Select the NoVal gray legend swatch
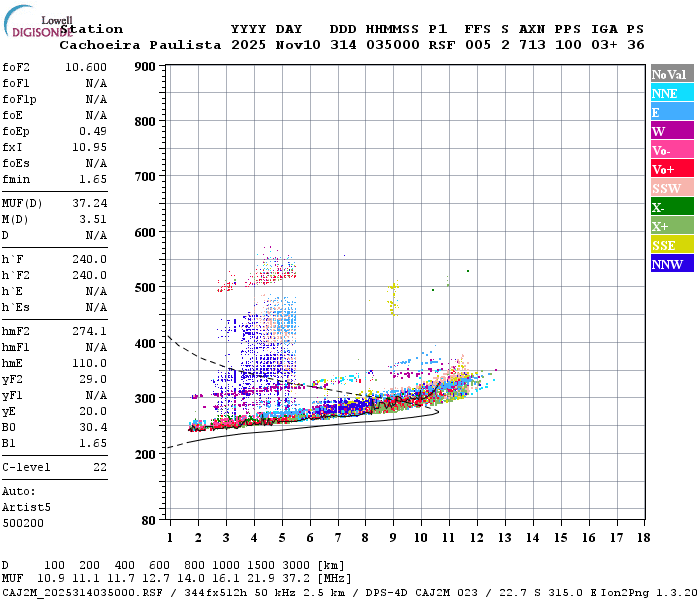The height and width of the screenshot is (600, 700). coord(672,74)
